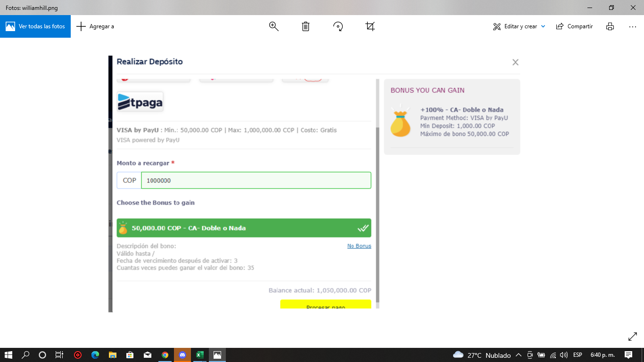Image resolution: width=644 pixels, height=362 pixels.
Task: Open Task View on the taskbar
Action: point(59,355)
